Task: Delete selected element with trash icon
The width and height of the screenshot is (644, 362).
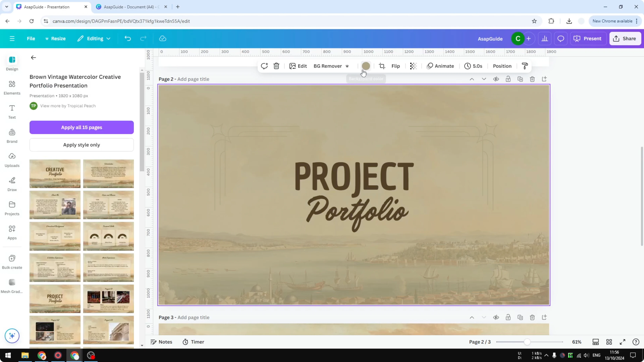Action: pyautogui.click(x=276, y=66)
